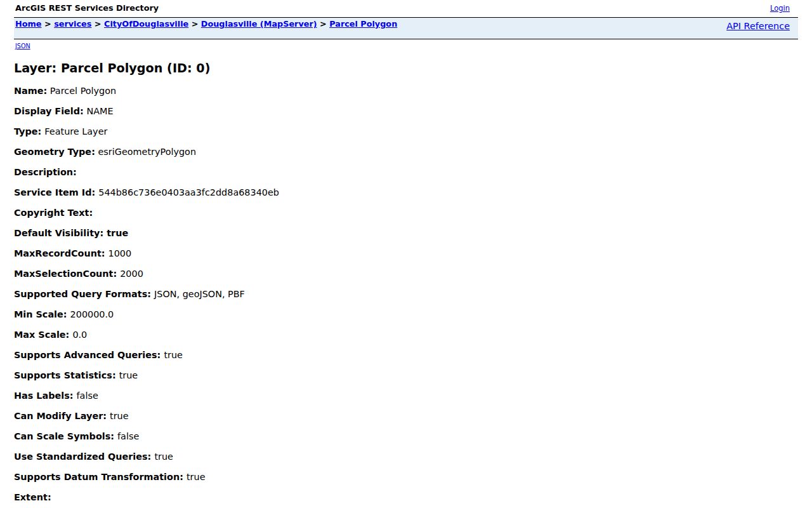Click the Supported Query Formats value JSON, geoJSON, PBF

pos(199,294)
